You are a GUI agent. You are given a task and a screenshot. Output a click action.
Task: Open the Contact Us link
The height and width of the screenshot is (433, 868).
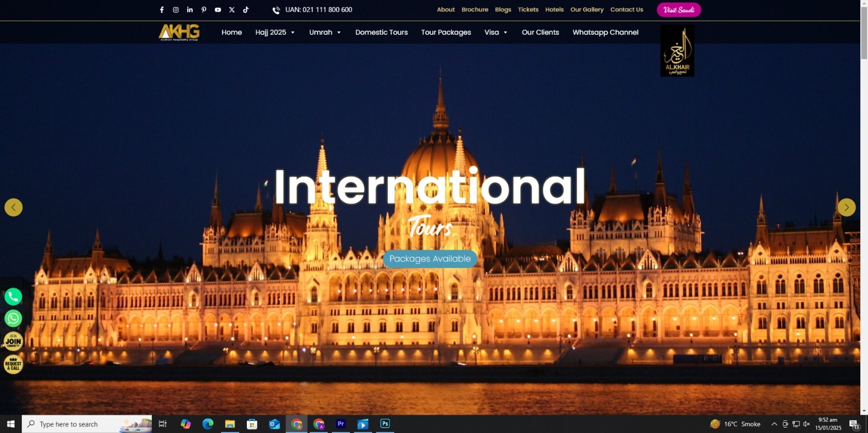(x=627, y=10)
